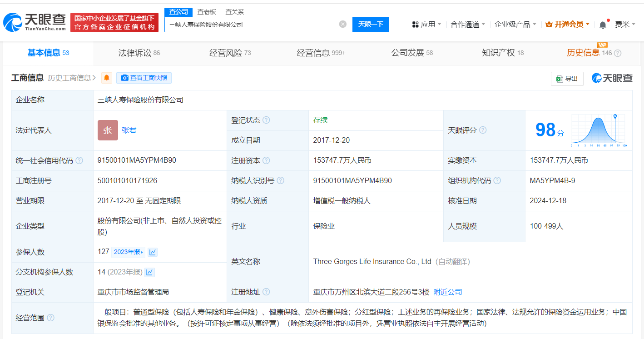This screenshot has height=339, width=644.
Task: Click the 存续 registration status
Action: [x=320, y=120]
